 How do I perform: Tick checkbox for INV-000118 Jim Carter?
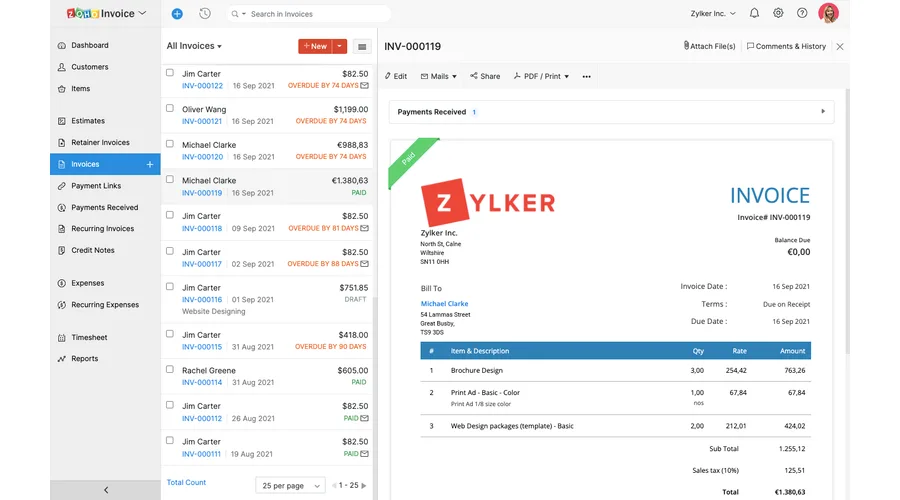coord(170,215)
